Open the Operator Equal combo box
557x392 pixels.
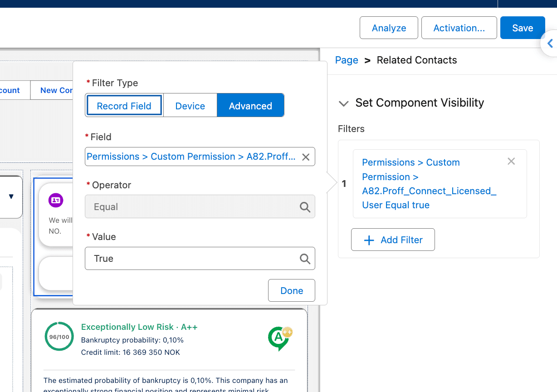pyautogui.click(x=200, y=207)
